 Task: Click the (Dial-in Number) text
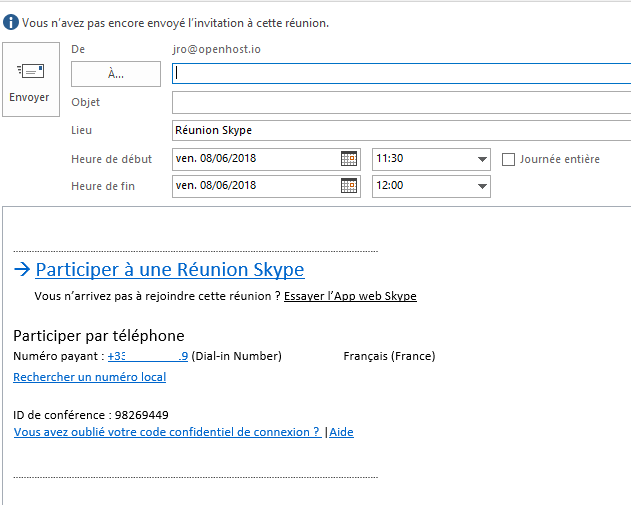click(x=236, y=356)
